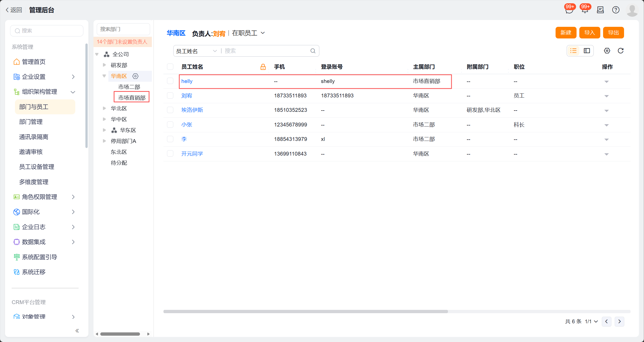The height and width of the screenshot is (342, 644).
Task: Click the lock icon in name column header
Action: [x=263, y=67]
